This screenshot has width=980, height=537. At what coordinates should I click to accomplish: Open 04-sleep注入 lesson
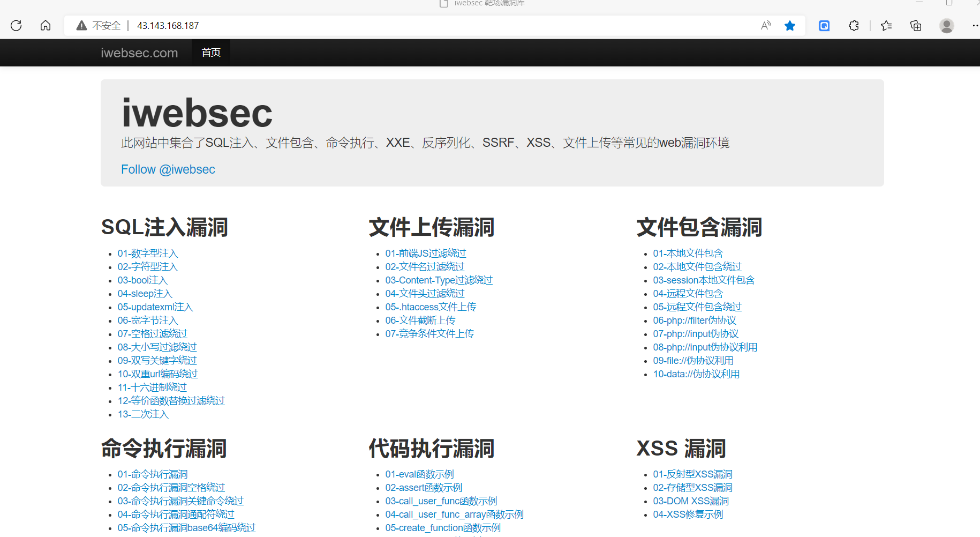(x=145, y=294)
